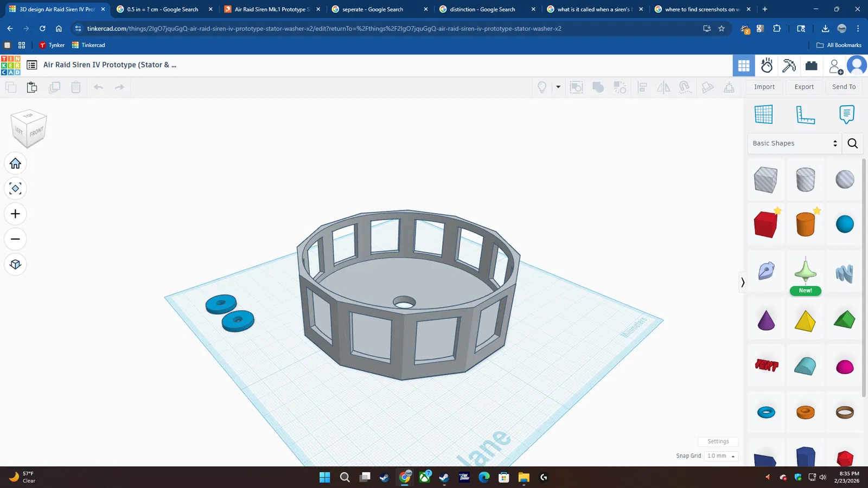Open the Notes tool in the sidebar

click(846, 114)
